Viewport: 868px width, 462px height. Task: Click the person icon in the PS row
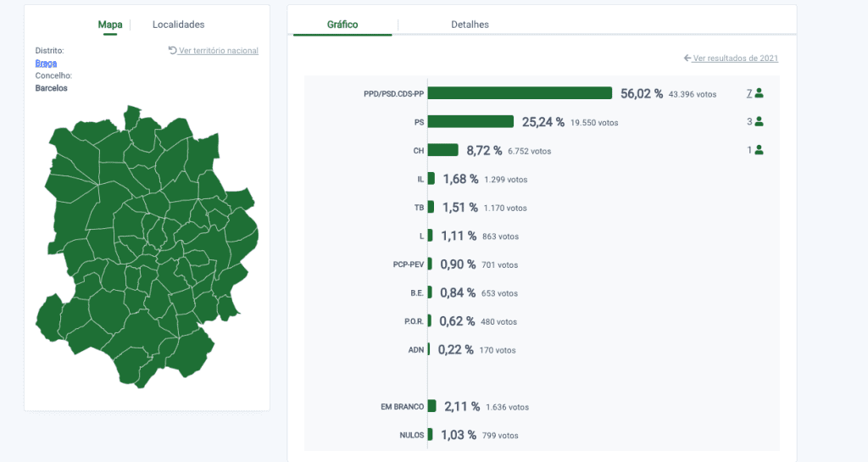click(759, 121)
